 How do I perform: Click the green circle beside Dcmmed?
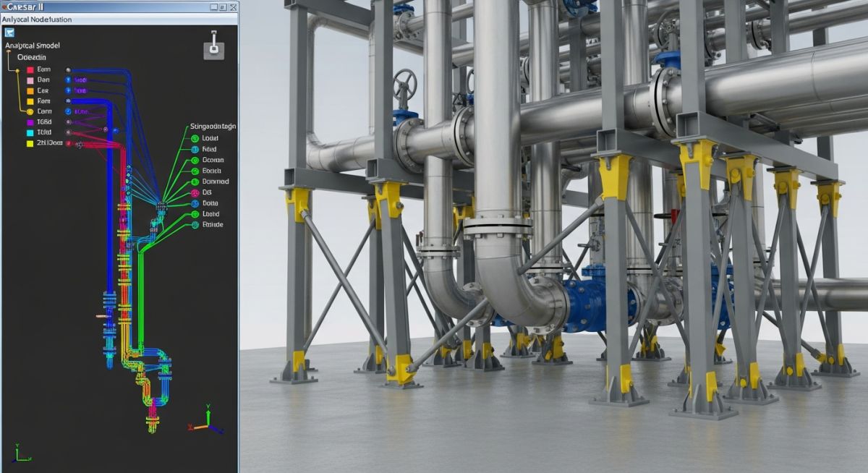(195, 182)
